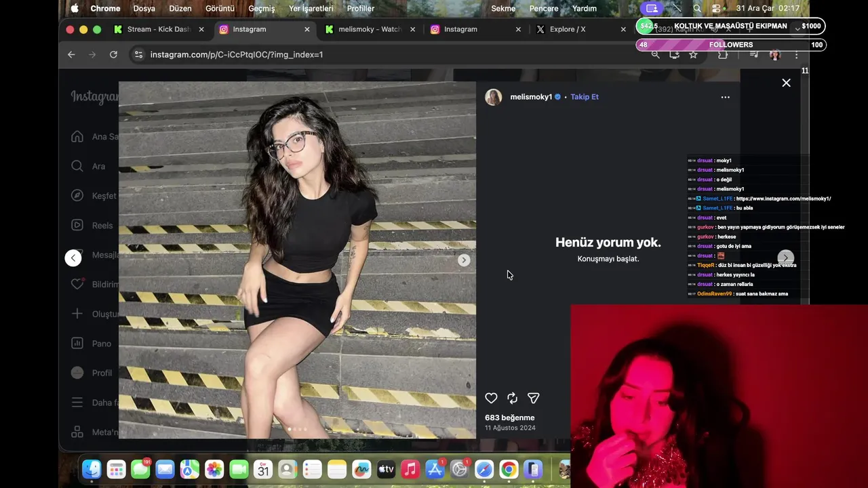Open Safari from the Dock
Viewport: 868px width, 488px height.
(484, 469)
